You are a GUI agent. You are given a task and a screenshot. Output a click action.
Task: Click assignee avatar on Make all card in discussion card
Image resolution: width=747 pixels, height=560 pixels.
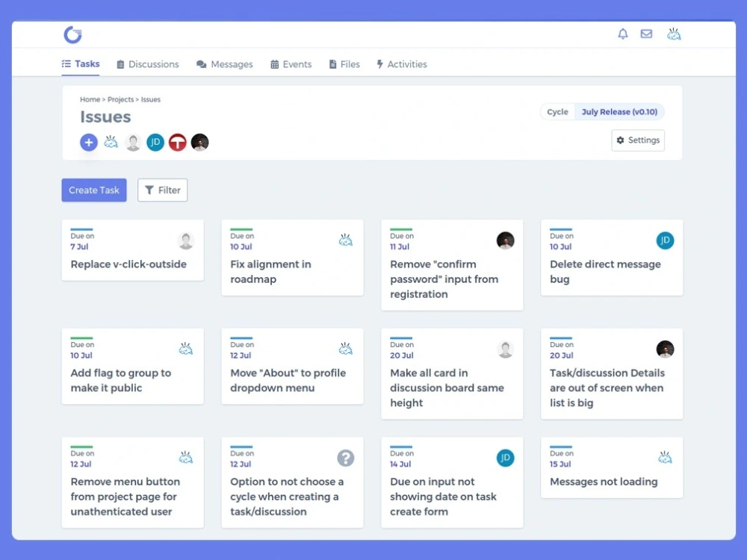pos(506,349)
